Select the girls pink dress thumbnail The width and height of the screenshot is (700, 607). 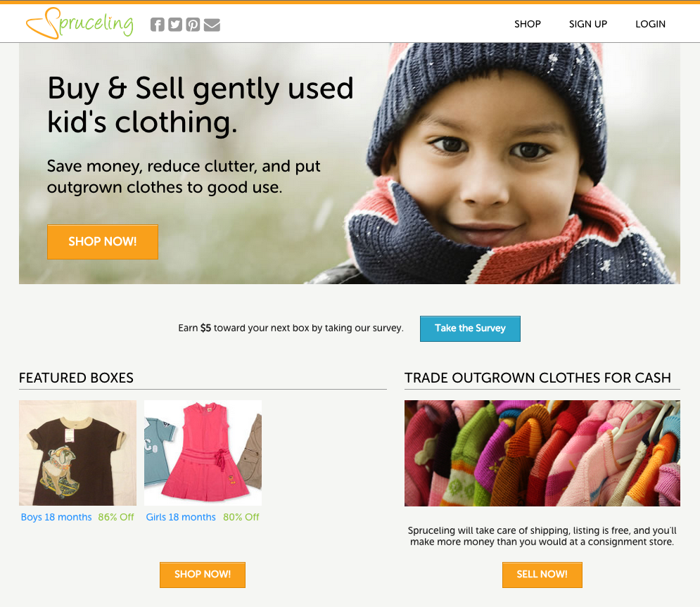tap(203, 452)
